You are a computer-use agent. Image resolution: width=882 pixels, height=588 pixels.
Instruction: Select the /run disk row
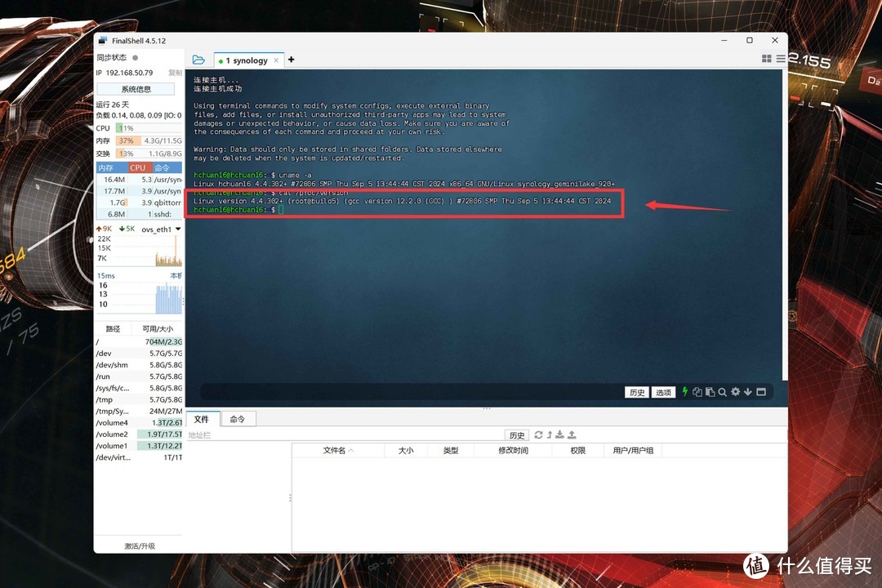pos(139,376)
